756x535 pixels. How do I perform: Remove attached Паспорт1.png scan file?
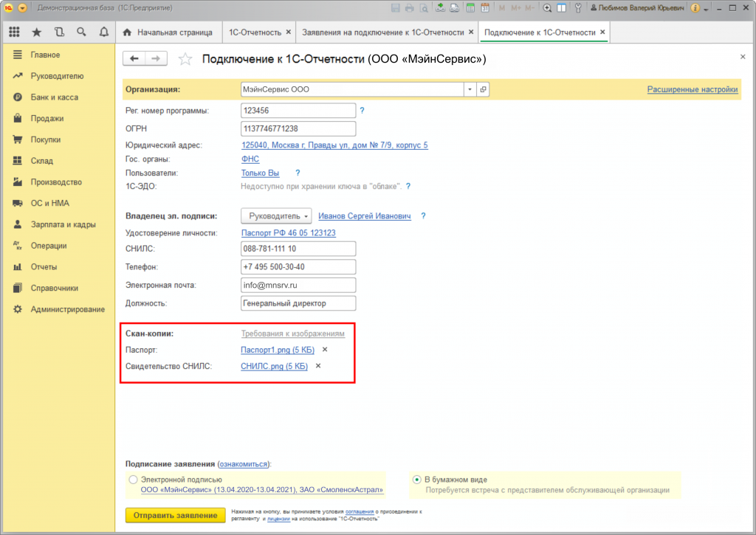pos(325,350)
